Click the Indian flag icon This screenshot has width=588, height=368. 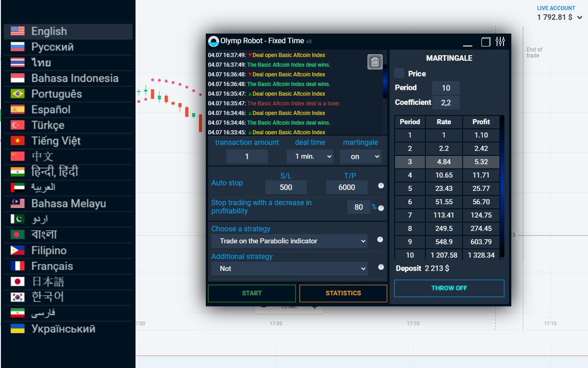tap(17, 172)
